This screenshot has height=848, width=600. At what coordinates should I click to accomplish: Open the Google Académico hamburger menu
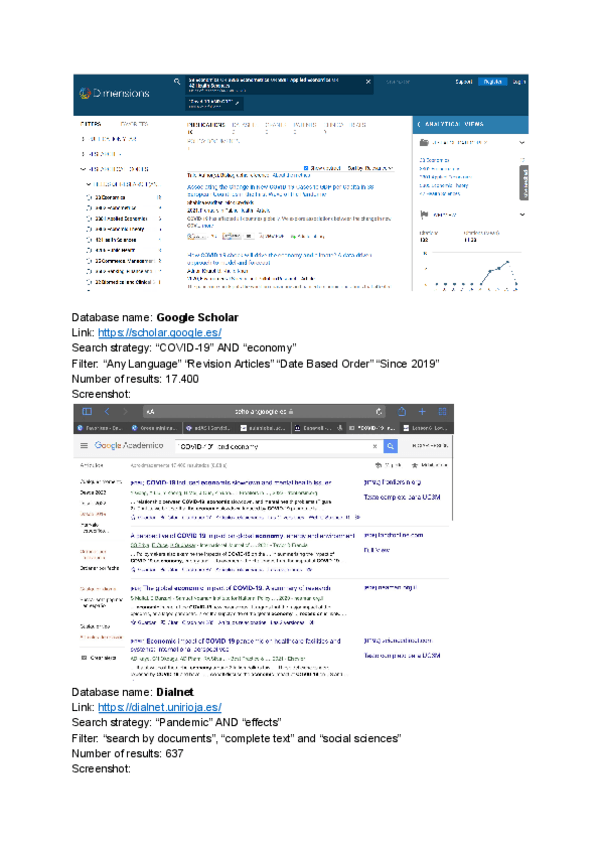pos(84,446)
